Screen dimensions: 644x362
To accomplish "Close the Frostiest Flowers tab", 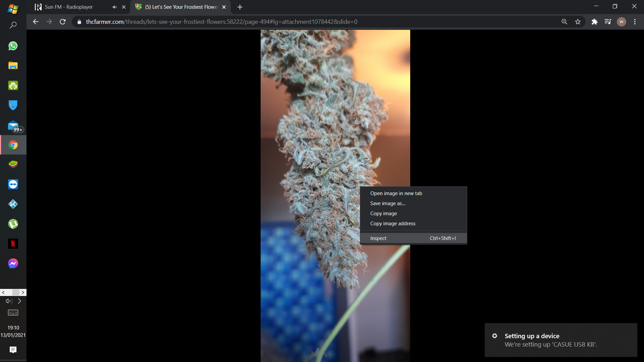I will (x=224, y=7).
